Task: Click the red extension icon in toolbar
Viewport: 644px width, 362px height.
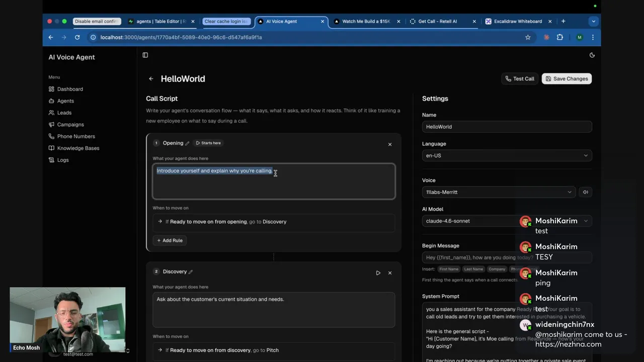Action: 546,37
